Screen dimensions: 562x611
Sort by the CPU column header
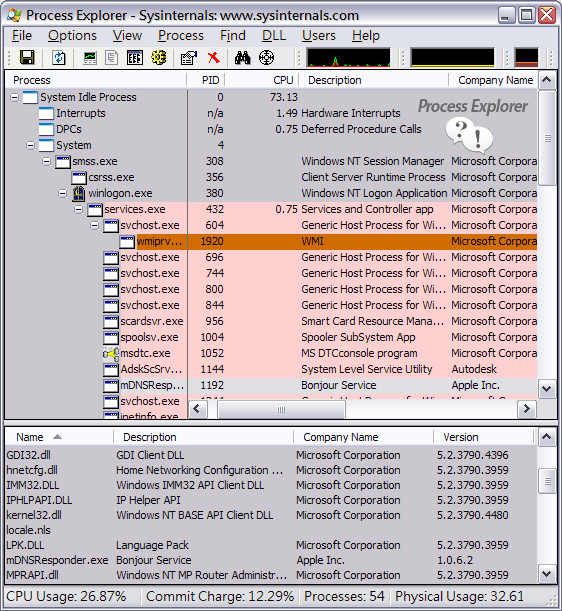pos(262,80)
